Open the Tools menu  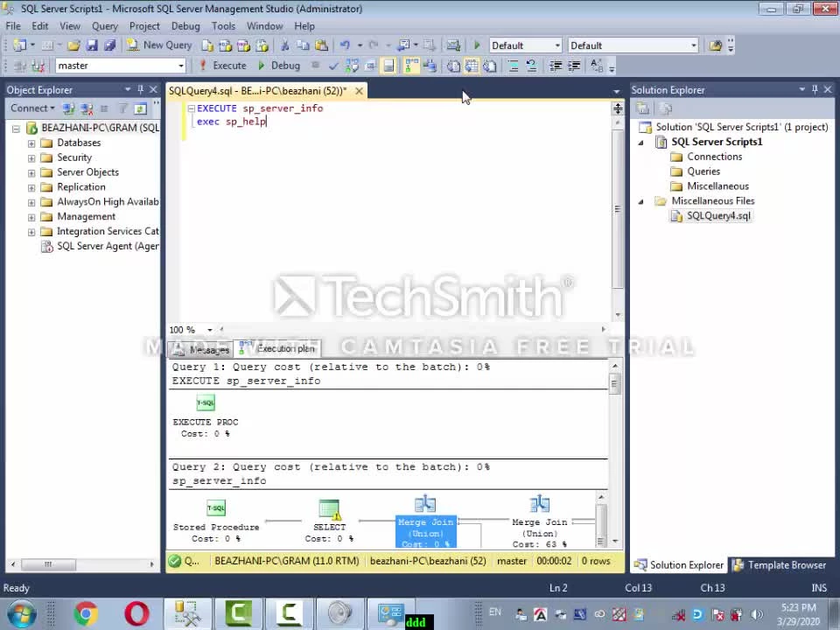tap(223, 25)
